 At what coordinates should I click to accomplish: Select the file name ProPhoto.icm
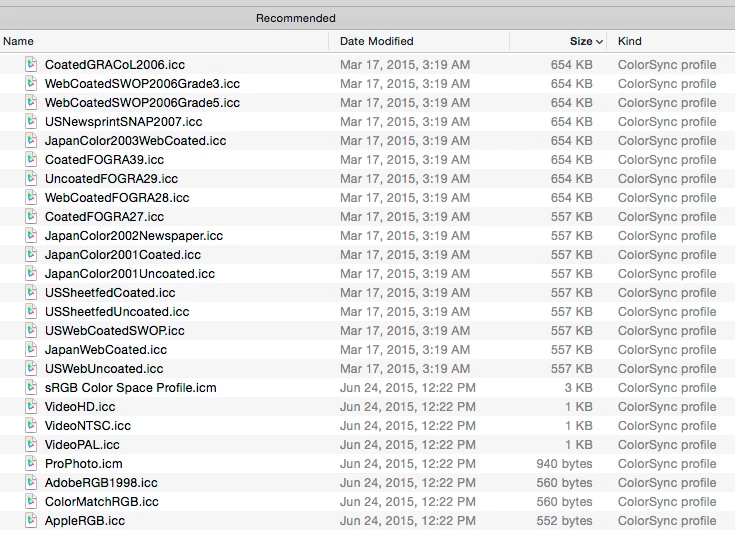pos(84,463)
